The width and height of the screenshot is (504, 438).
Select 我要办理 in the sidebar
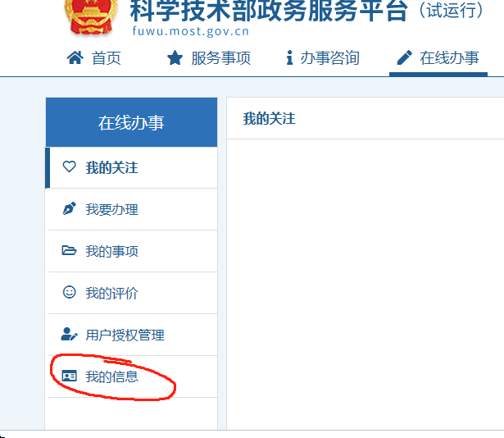pyautogui.click(x=131, y=209)
